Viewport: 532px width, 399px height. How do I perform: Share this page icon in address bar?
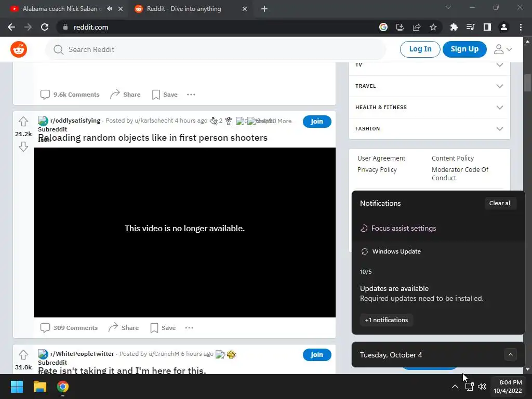pos(416,27)
